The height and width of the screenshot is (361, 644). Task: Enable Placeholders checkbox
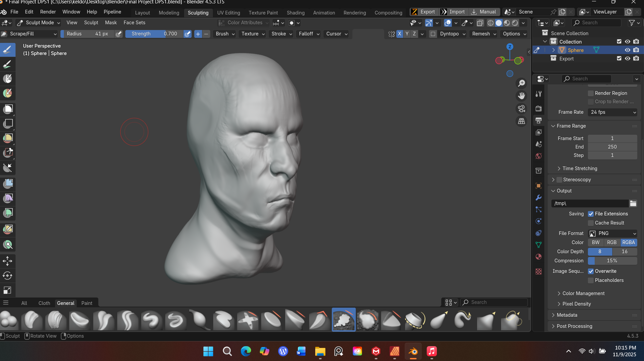[591, 280]
